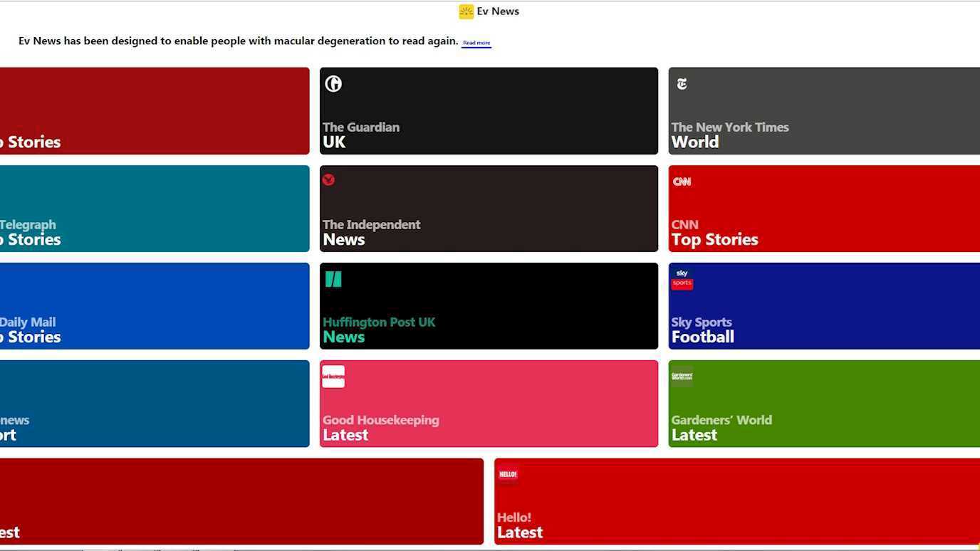Open Good Housekeeping Latest tile
The image size is (980, 551).
(489, 404)
